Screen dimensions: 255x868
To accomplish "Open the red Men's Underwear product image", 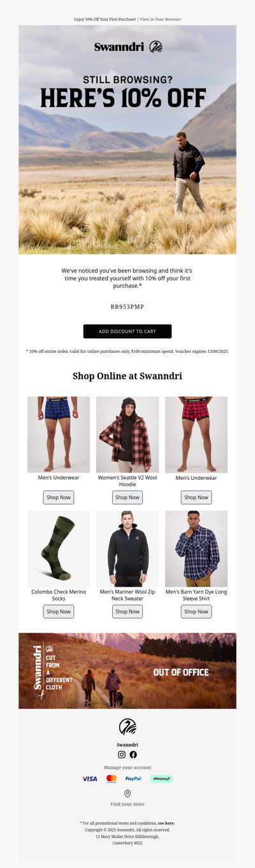I will click(196, 435).
